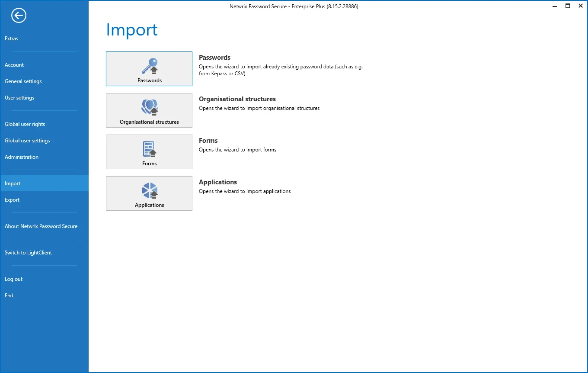
Task: Minimize the Netwrix window
Action: click(x=555, y=6)
